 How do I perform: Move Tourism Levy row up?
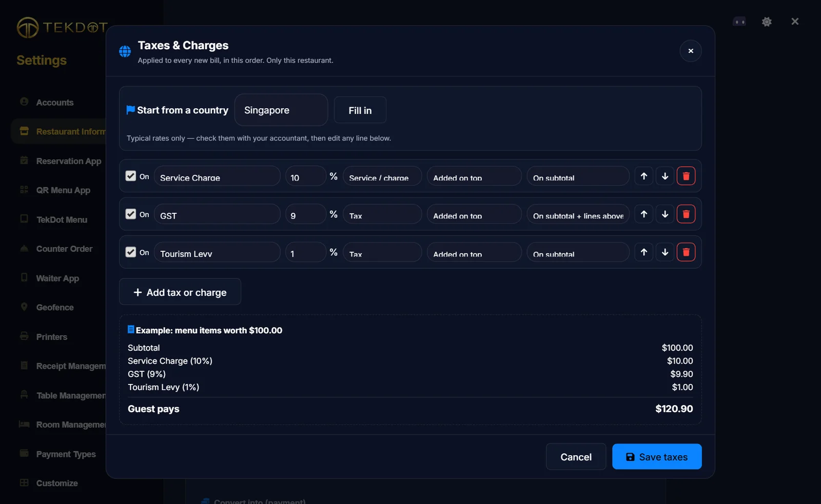point(643,252)
